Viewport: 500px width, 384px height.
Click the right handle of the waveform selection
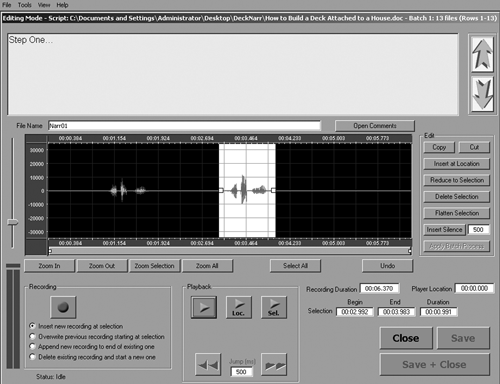tap(273, 190)
